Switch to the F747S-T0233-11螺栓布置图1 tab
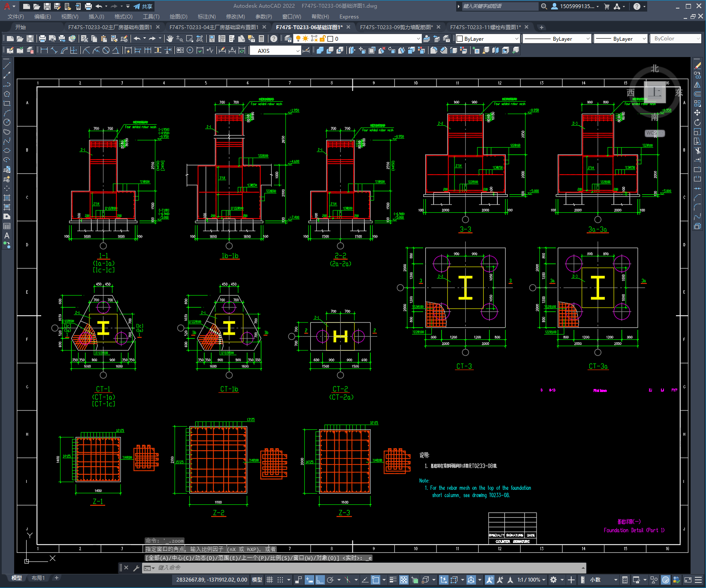The image size is (706, 588). click(485, 27)
